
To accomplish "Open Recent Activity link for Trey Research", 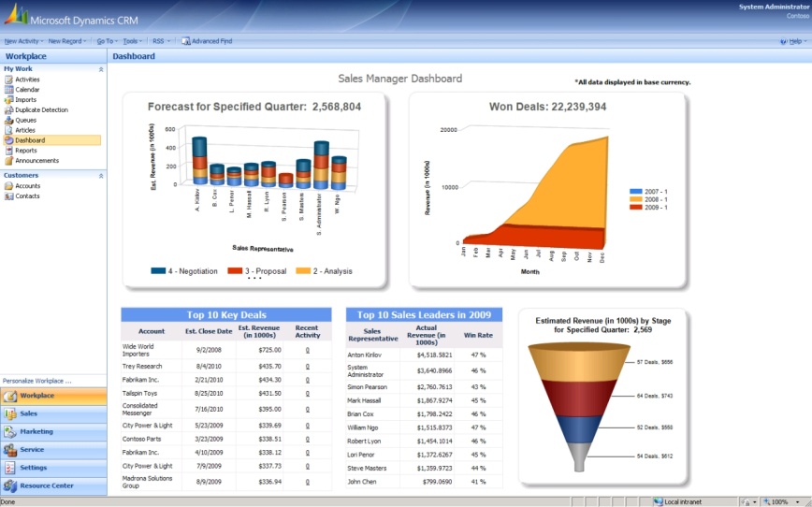I will (308, 367).
